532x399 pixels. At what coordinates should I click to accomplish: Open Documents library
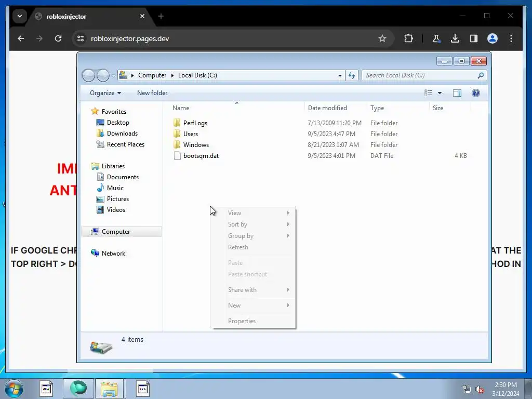point(123,177)
